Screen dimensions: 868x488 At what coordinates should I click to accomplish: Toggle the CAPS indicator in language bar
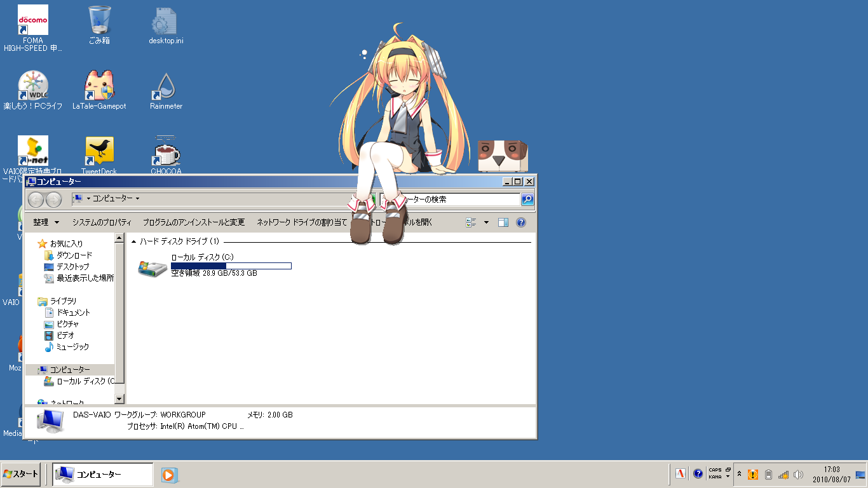[715, 470]
